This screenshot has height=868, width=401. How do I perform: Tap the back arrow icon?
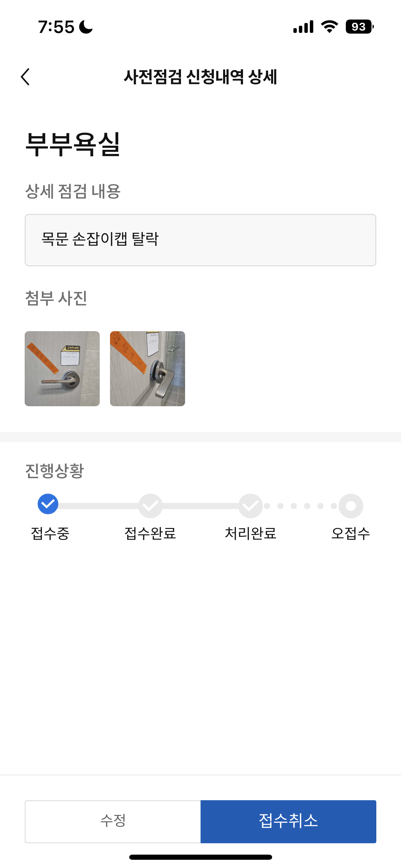tap(26, 76)
